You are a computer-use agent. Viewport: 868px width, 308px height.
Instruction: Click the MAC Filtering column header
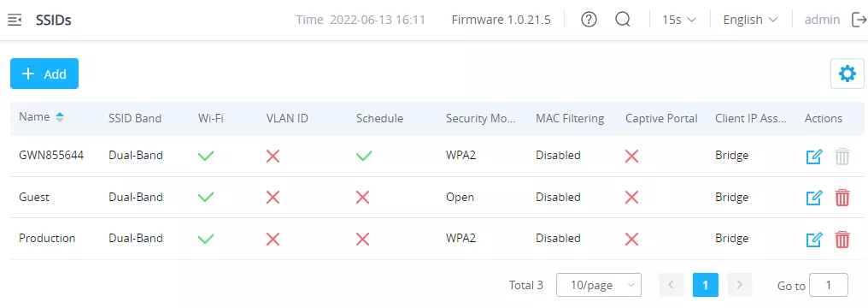[570, 118]
